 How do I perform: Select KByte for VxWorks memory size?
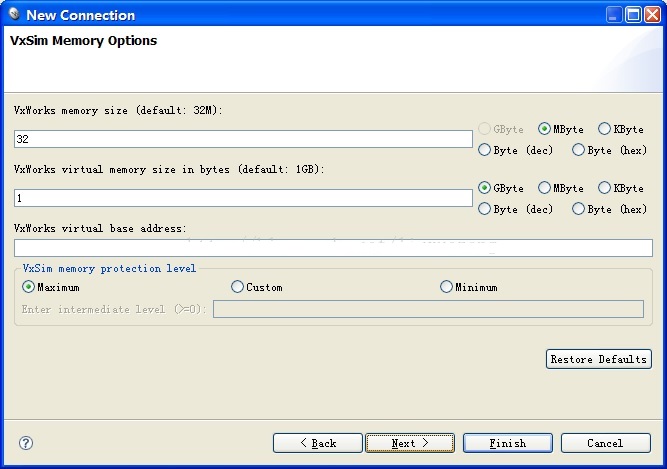point(621,129)
